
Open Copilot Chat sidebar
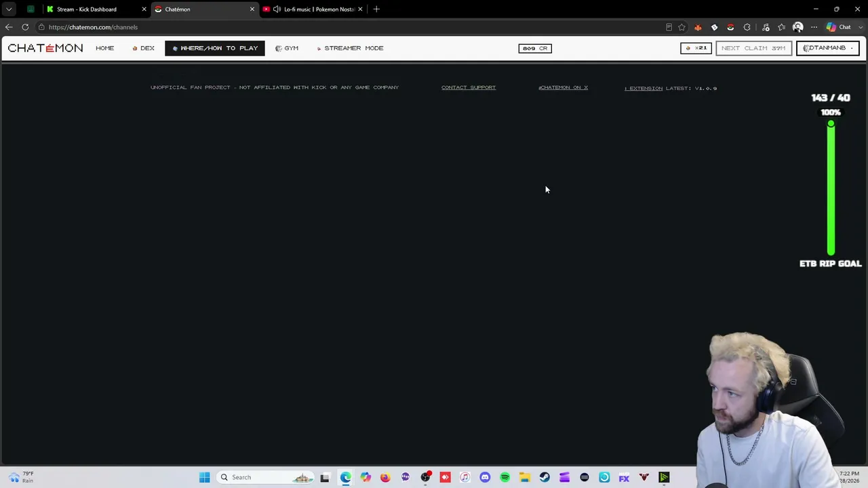[838, 27]
